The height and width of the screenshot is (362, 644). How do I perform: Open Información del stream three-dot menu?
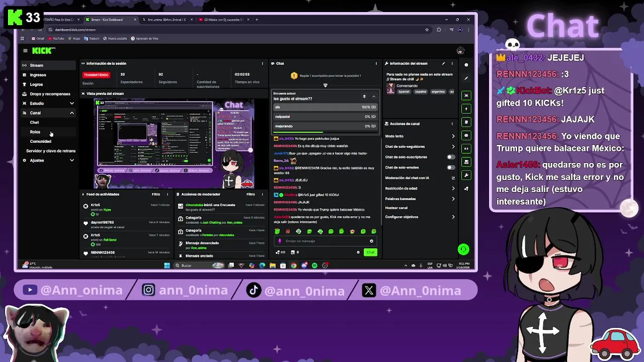(x=452, y=63)
